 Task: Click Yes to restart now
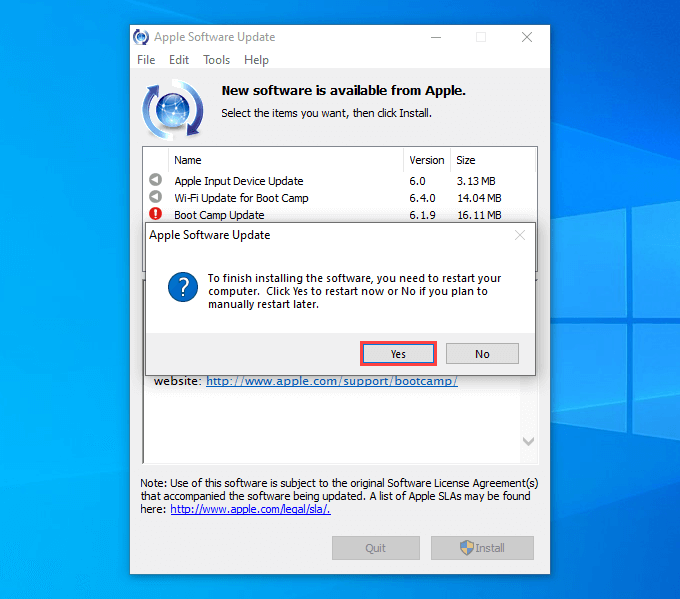[x=398, y=354]
